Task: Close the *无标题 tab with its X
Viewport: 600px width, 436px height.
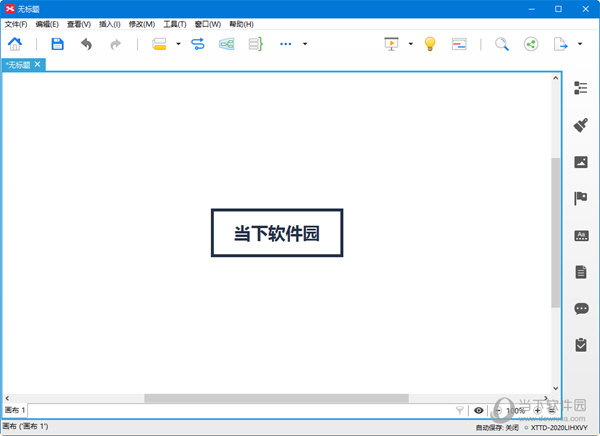Action: point(38,64)
